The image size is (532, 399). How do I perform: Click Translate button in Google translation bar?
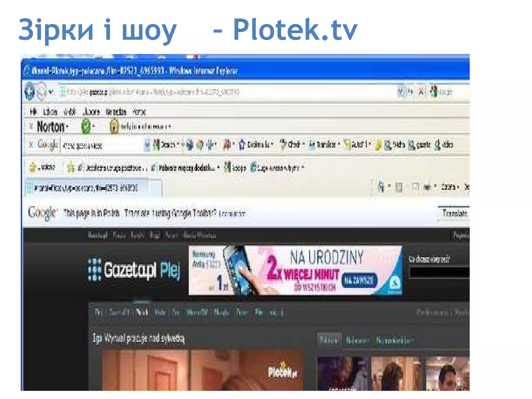454,214
